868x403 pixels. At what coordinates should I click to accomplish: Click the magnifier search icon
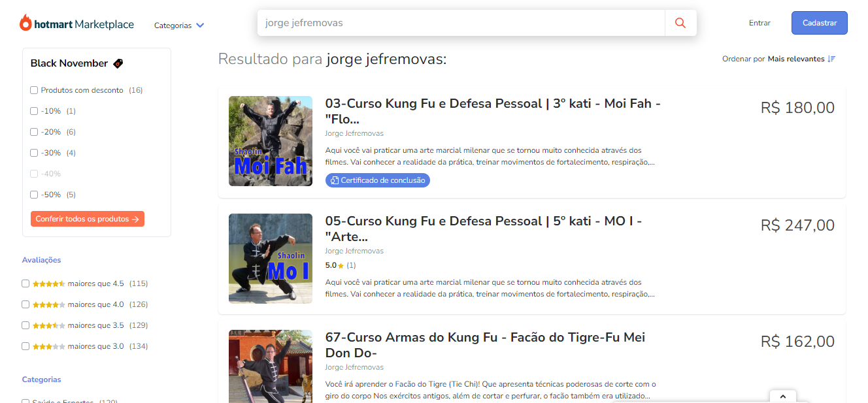(x=680, y=23)
